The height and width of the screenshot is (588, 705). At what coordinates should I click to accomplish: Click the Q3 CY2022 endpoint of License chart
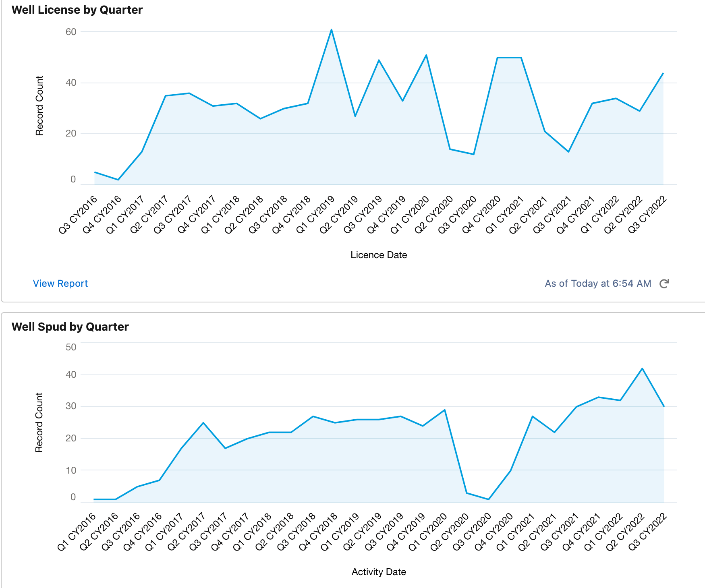click(663, 73)
